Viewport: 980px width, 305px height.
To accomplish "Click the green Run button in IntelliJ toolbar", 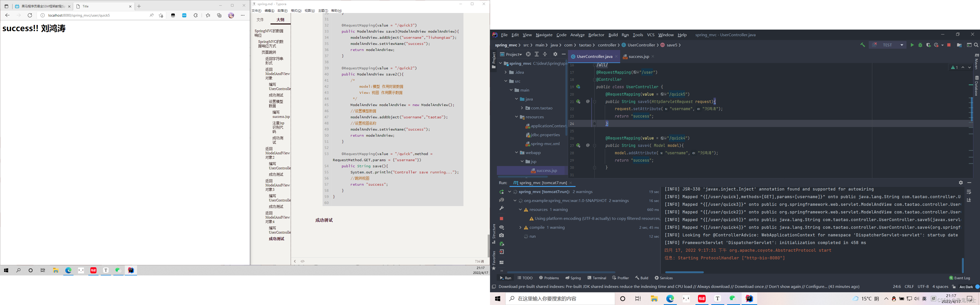I will click(x=912, y=45).
